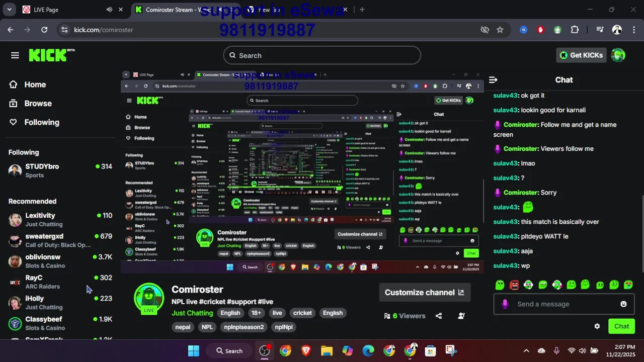Open the blue IQ extension

524,30
